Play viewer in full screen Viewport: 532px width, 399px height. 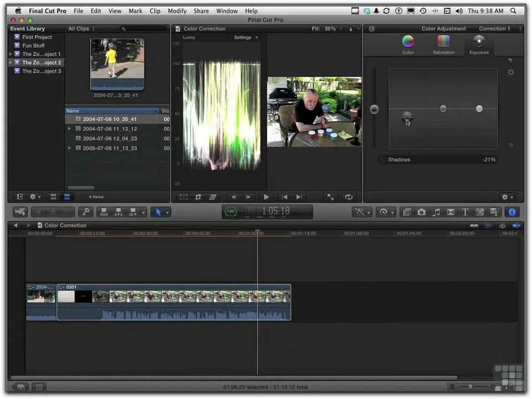330,197
